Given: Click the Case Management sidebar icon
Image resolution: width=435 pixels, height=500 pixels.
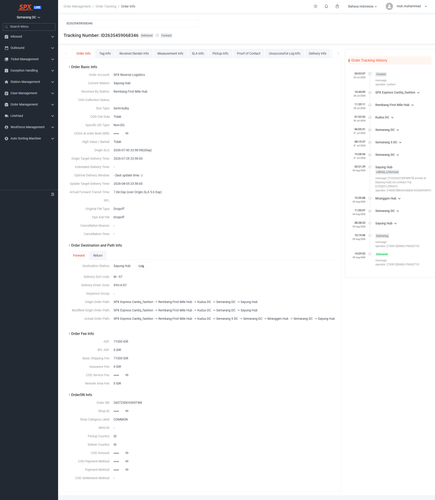Looking at the screenshot, I should (x=6, y=93).
